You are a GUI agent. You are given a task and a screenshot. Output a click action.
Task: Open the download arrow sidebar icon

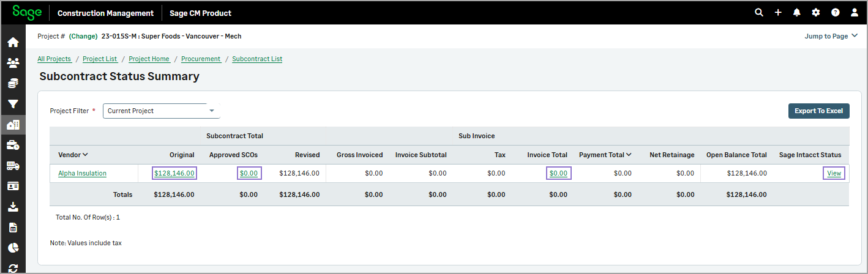13,207
